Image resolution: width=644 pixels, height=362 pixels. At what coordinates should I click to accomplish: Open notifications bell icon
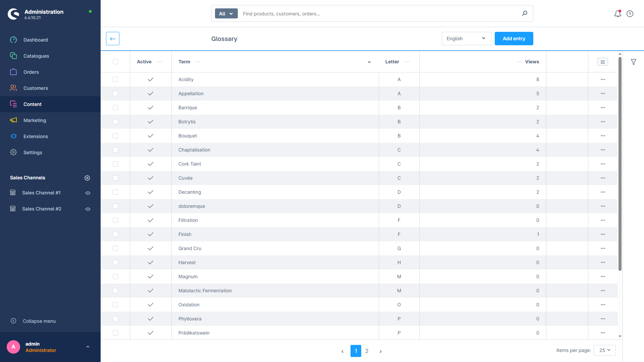618,14
